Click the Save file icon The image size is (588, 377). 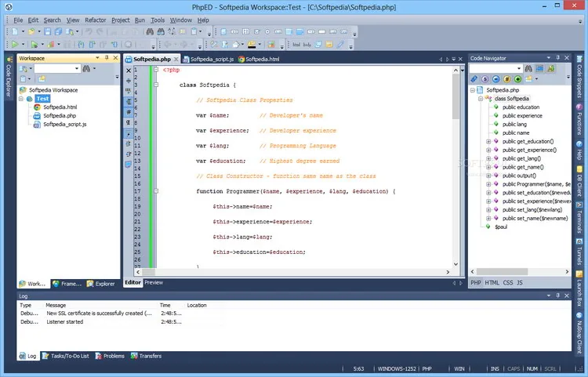[47, 32]
